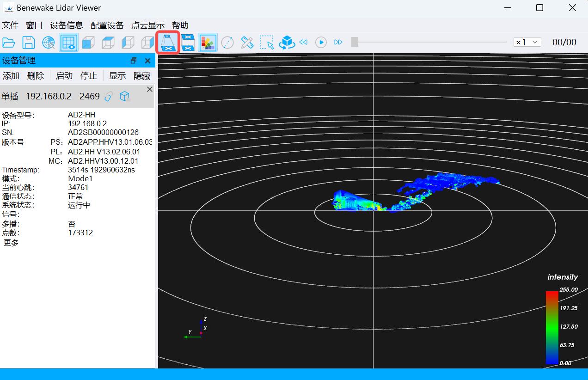Toggle the perspective projection view icon
This screenshot has height=380, width=588.
(x=168, y=43)
